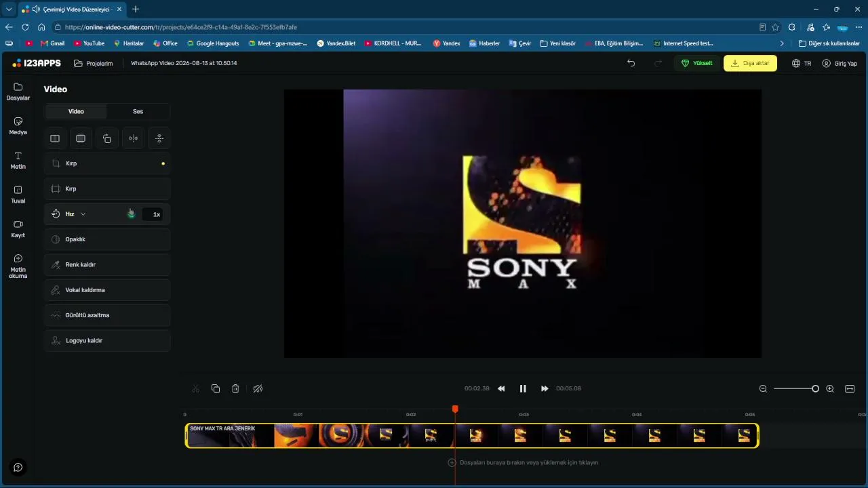Open the Kayıt recording tool

(18, 229)
